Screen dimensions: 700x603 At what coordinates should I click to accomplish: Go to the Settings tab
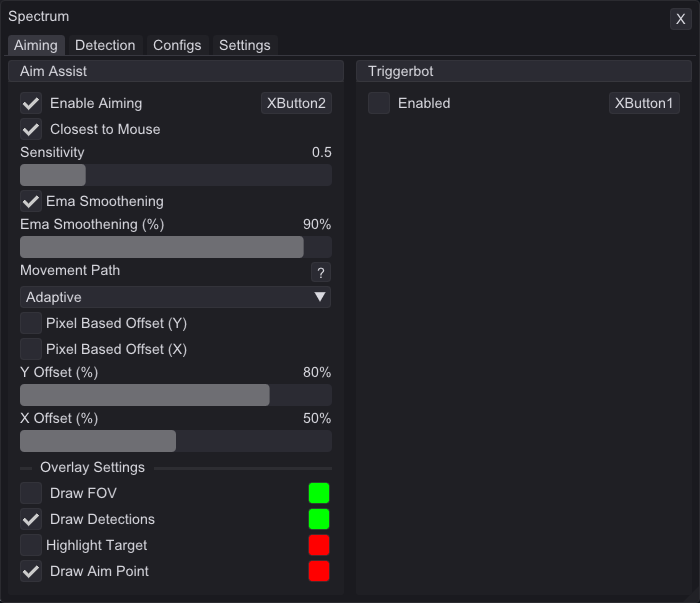click(244, 45)
